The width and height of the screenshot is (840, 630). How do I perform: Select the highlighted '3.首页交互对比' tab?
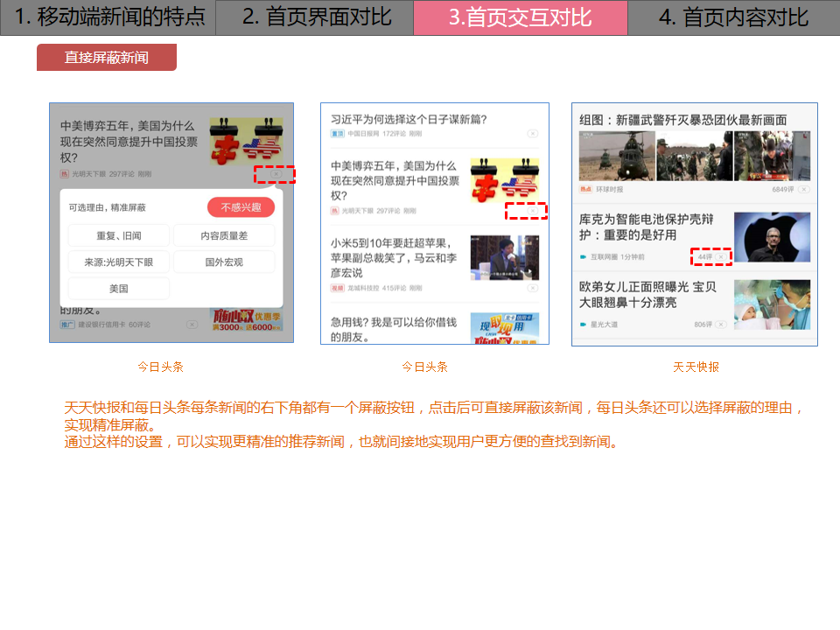point(520,17)
